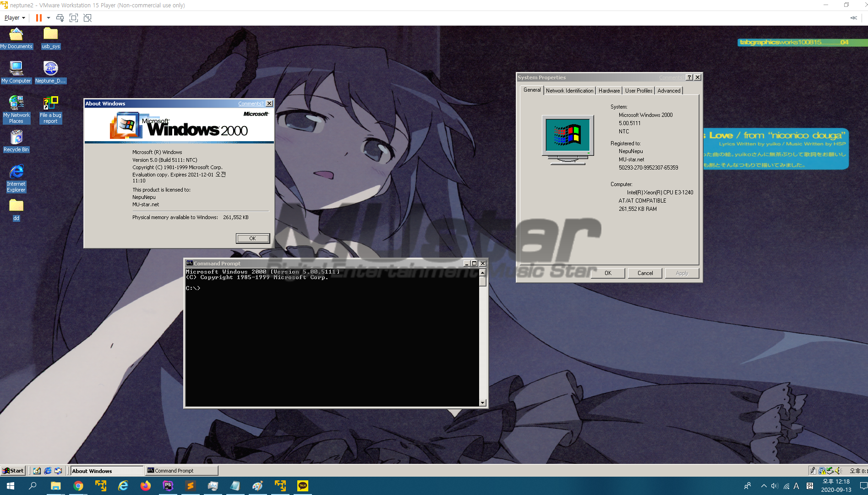Click guest tray safely remove hardware icon
The height and width of the screenshot is (495, 868).
(x=830, y=471)
